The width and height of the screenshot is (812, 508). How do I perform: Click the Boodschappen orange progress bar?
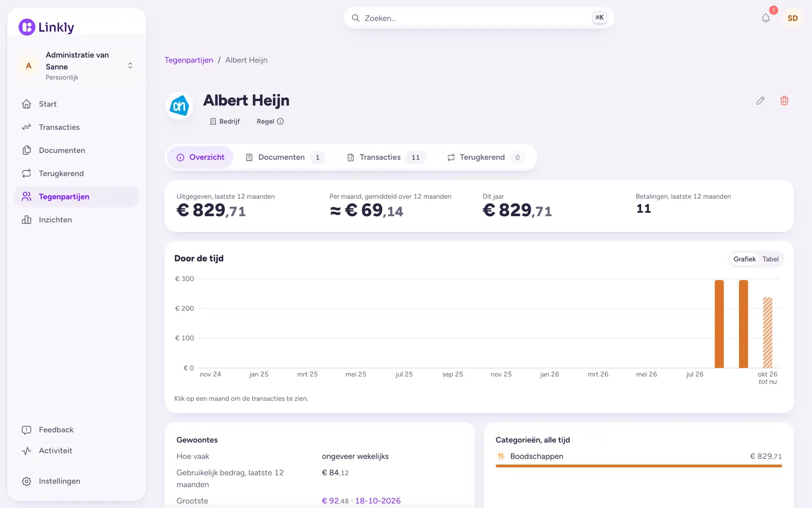639,466
